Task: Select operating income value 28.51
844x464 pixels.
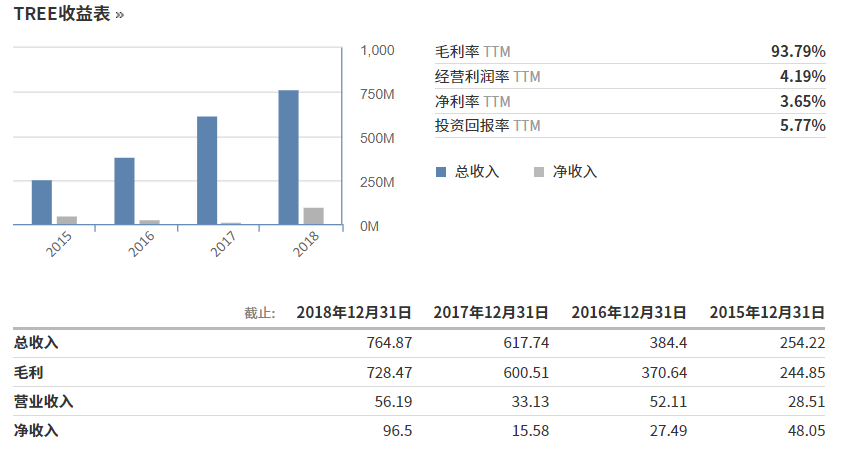Action: [806, 402]
